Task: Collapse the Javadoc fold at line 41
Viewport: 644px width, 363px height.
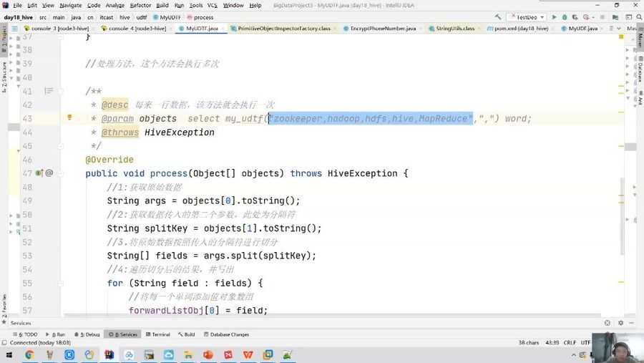Action: [x=60, y=91]
